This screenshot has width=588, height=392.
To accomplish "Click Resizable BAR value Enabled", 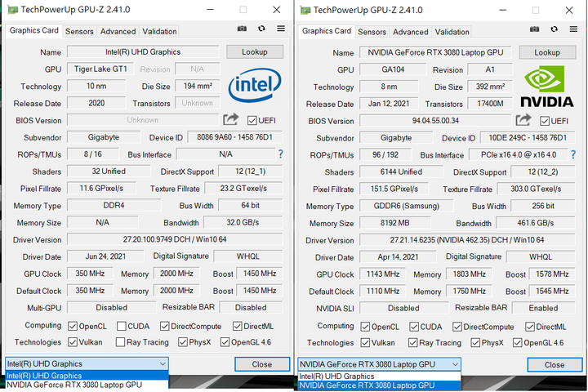I will point(543,309).
